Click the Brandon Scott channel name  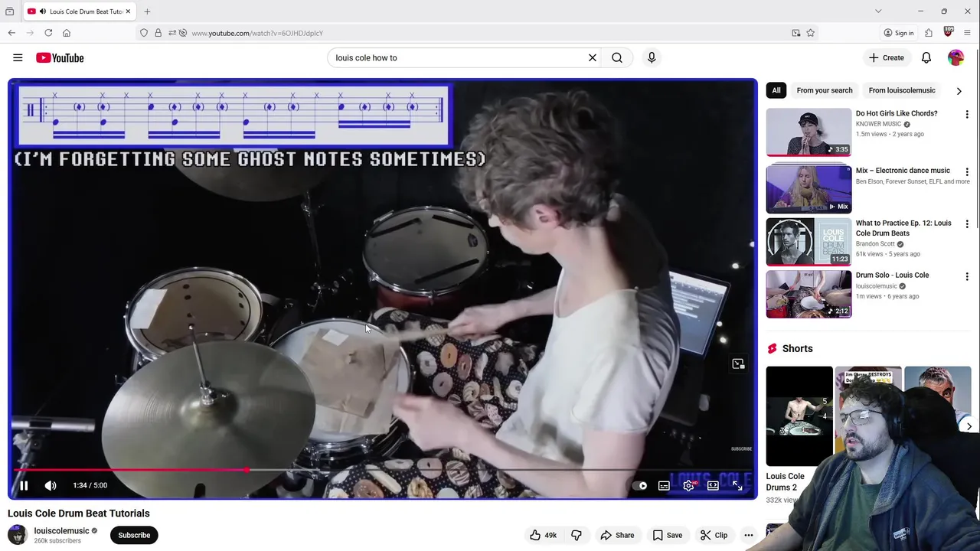pos(875,244)
